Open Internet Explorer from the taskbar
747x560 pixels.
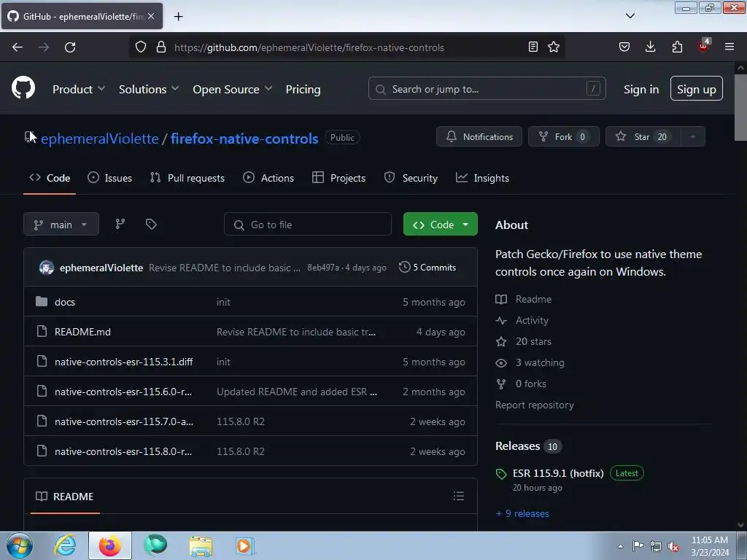[65, 545]
